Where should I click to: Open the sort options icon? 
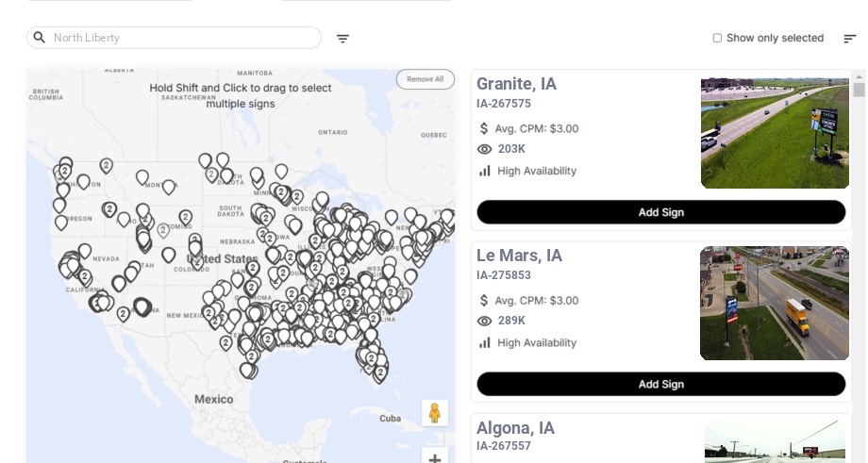click(850, 38)
